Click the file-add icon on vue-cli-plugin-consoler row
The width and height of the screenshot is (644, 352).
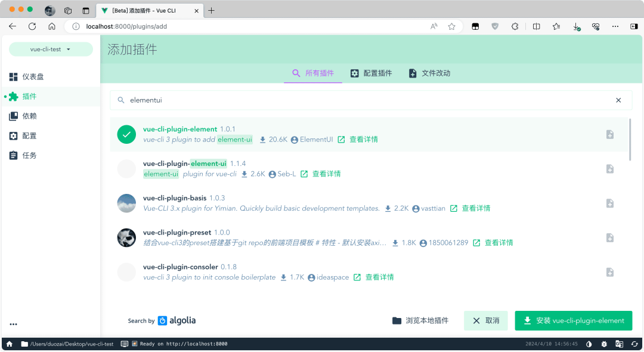click(610, 272)
